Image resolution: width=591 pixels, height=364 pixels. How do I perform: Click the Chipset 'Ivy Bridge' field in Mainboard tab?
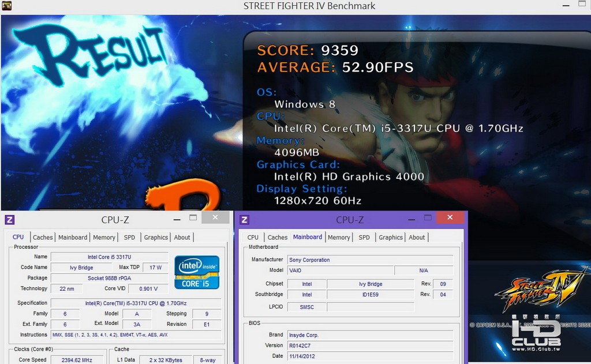pyautogui.click(x=371, y=284)
